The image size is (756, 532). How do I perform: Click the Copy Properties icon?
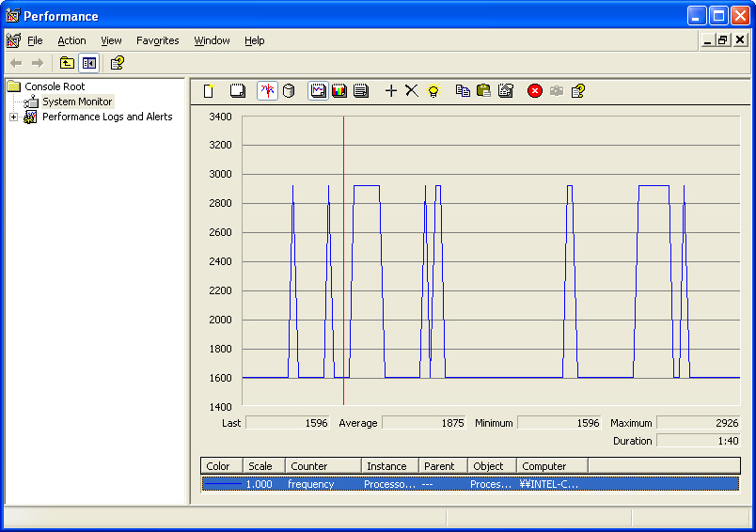point(462,91)
